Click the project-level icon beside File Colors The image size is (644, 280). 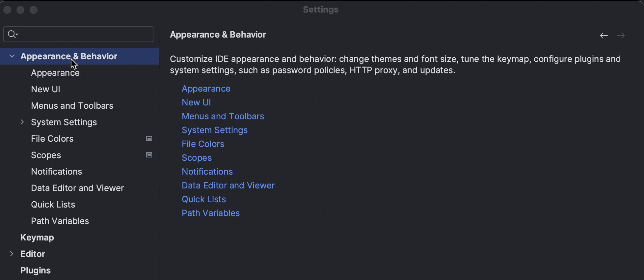pyautogui.click(x=149, y=139)
